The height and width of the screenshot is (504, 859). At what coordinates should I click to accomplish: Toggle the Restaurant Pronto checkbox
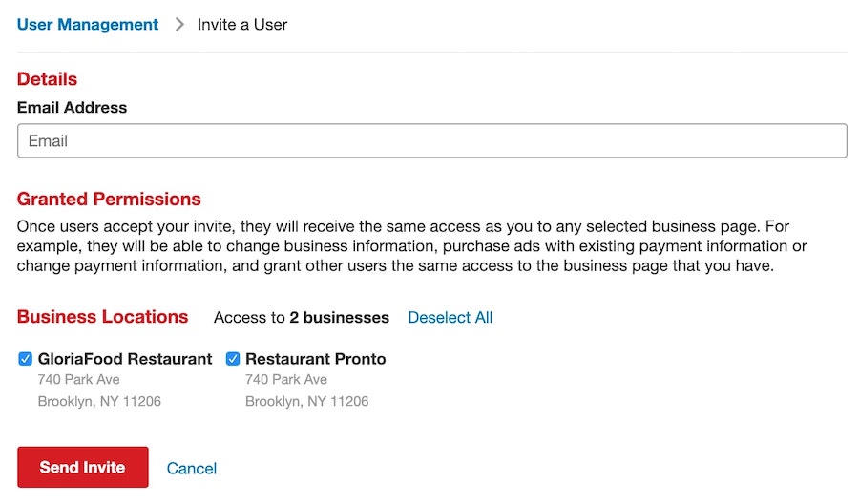point(233,359)
